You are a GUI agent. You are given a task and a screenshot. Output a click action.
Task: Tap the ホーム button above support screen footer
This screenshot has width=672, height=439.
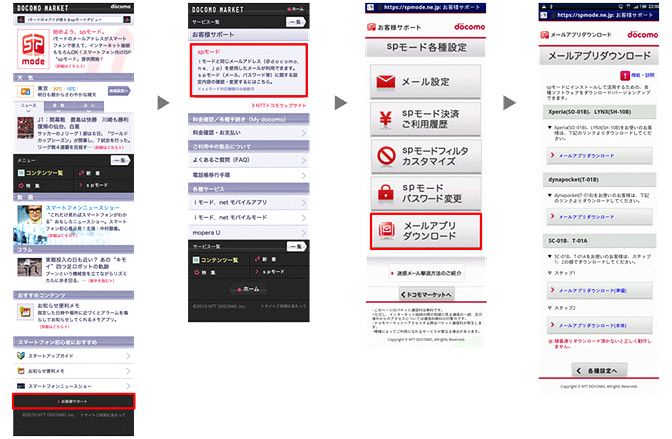pos(249,289)
